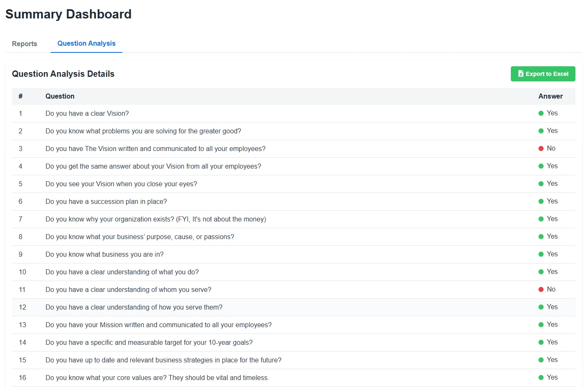Click the Question column header
Viewport: 588px width, 388px height.
click(x=60, y=96)
